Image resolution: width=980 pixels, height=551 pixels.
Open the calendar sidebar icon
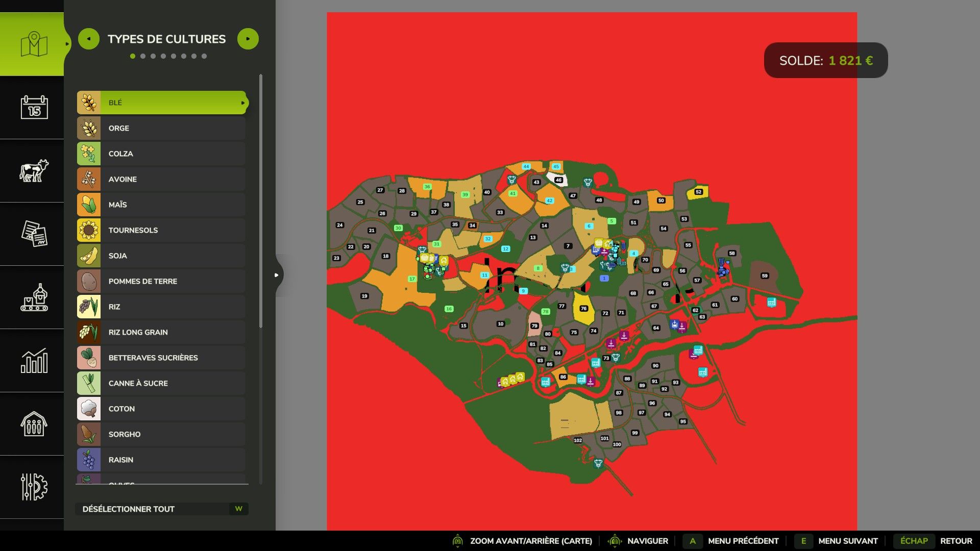(34, 107)
